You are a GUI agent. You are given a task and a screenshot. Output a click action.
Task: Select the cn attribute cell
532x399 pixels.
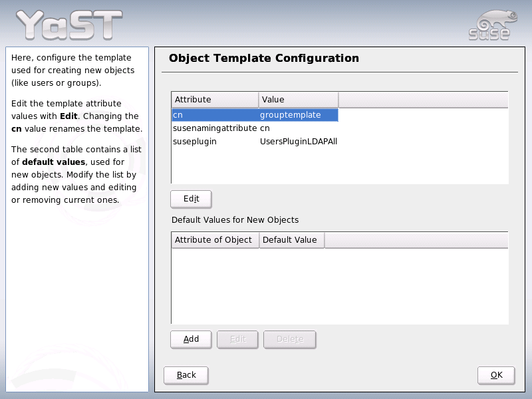click(x=215, y=115)
